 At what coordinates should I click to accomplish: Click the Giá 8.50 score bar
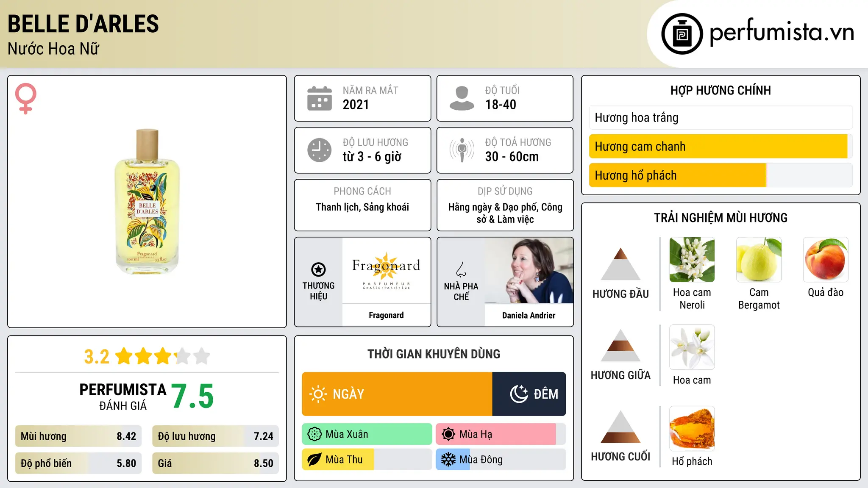point(216,463)
